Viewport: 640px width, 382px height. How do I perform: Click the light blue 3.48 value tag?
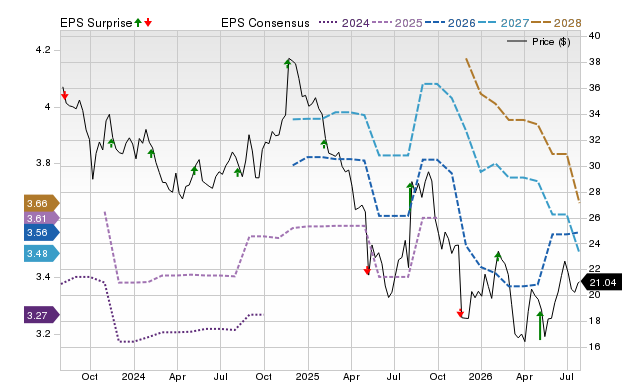[x=42, y=253]
